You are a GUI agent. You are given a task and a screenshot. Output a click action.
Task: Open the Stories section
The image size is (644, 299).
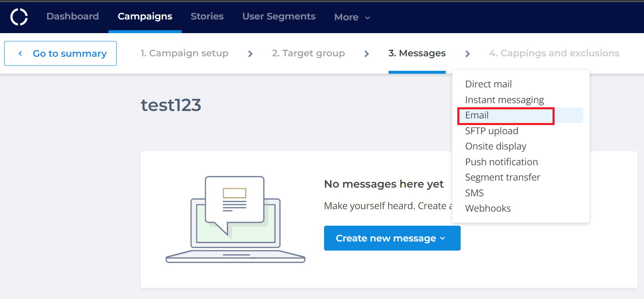tap(207, 17)
